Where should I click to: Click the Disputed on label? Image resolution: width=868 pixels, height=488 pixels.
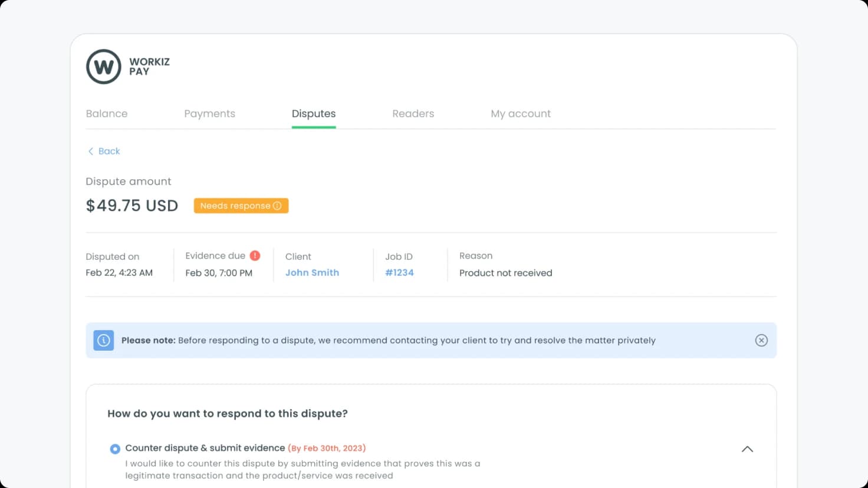pyautogui.click(x=113, y=256)
